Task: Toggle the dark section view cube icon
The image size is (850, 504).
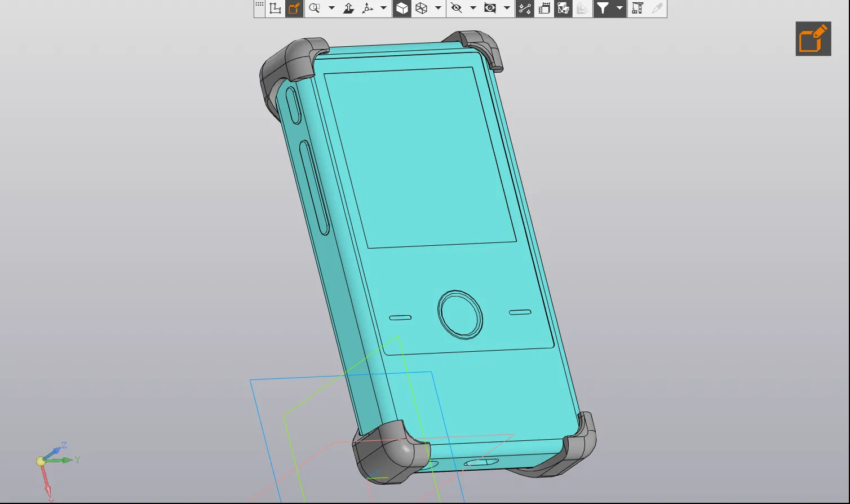Action: click(x=563, y=8)
